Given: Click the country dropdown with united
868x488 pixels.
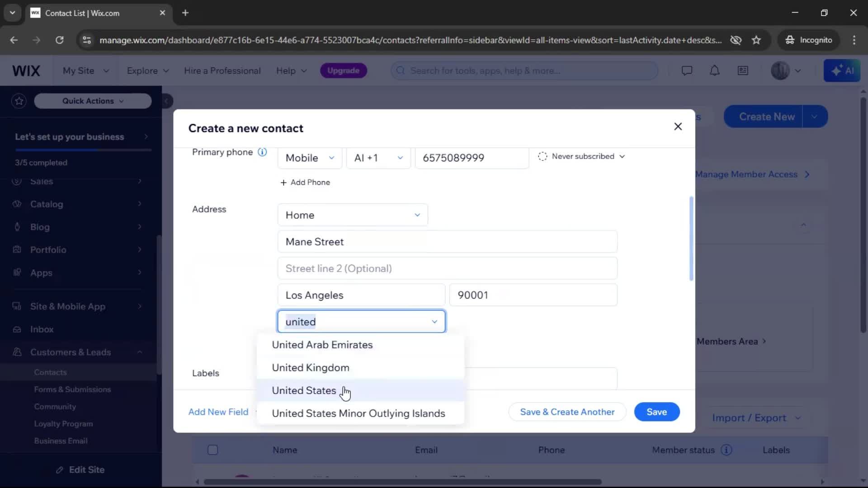Looking at the screenshot, I should 361,322.
